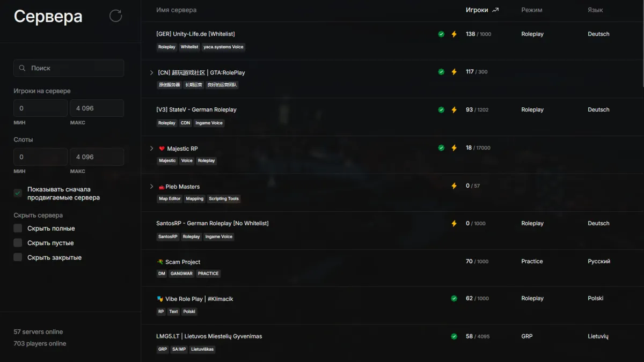Click verified checkmark on LMG5.LT server
The width and height of the screenshot is (644, 362).
454,336
